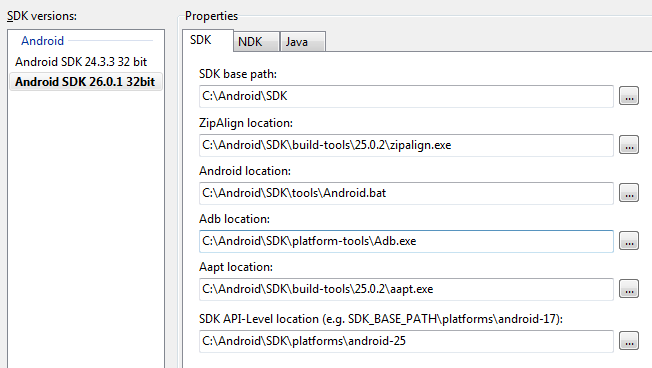Click the SDK base path field
652x368 pixels.
click(406, 96)
